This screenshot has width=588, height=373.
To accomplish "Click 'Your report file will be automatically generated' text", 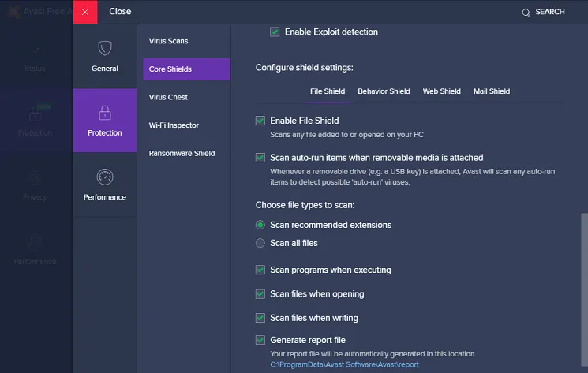I will click(x=372, y=354).
